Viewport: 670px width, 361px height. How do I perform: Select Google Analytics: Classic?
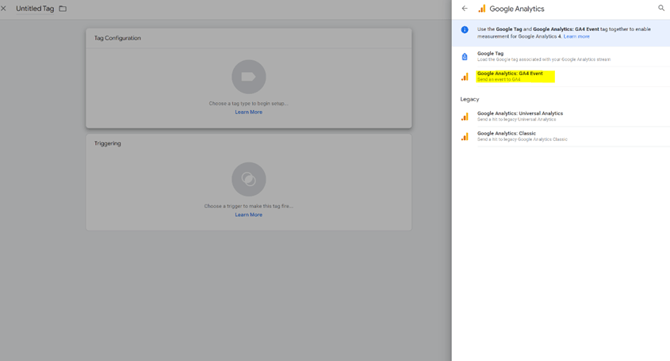click(561, 136)
